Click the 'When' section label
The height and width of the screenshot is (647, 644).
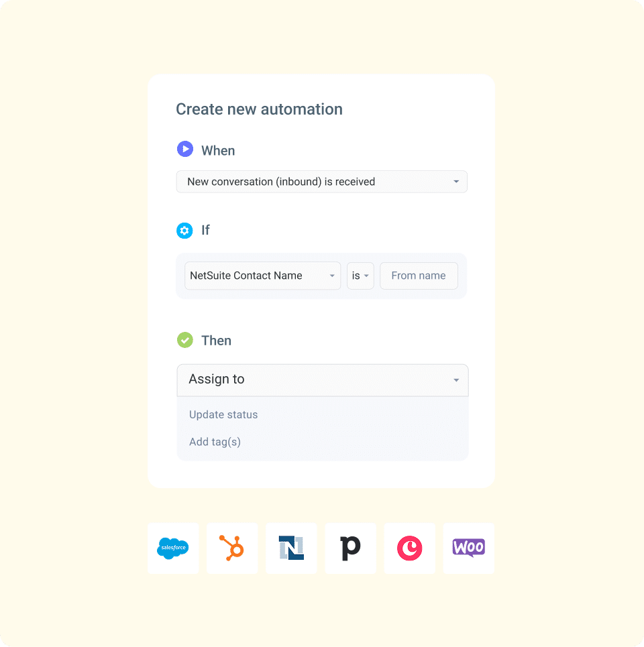219,150
